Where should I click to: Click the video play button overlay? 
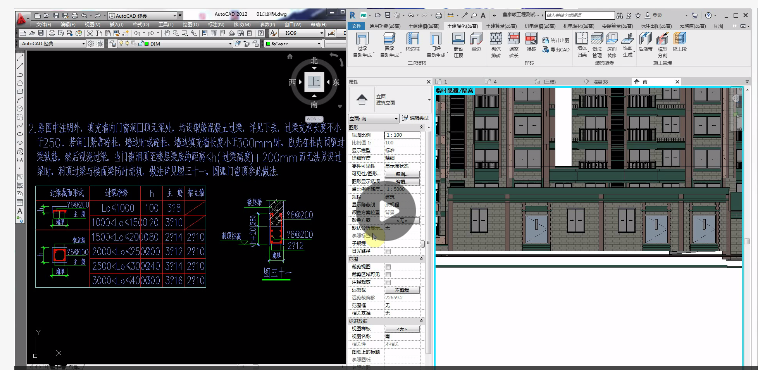(386, 211)
